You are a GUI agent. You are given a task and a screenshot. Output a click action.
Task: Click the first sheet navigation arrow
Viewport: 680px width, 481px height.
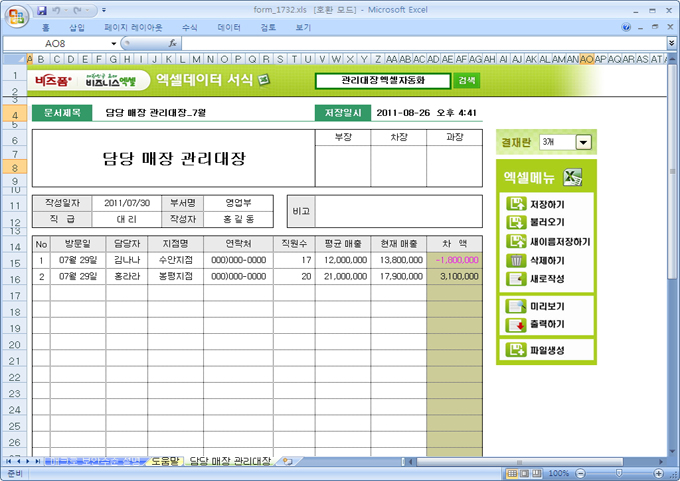[x=8, y=461]
